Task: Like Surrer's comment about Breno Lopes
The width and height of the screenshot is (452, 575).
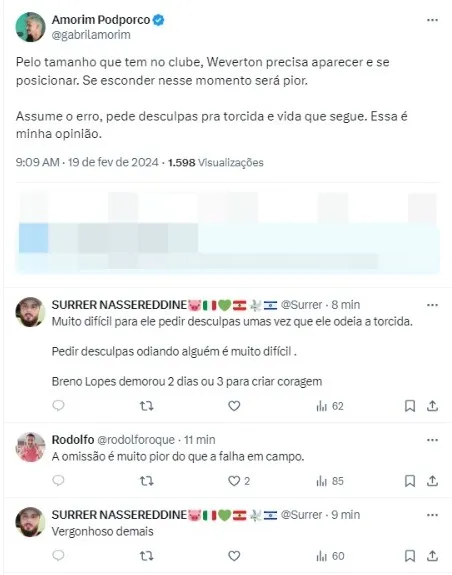Action: (x=234, y=406)
